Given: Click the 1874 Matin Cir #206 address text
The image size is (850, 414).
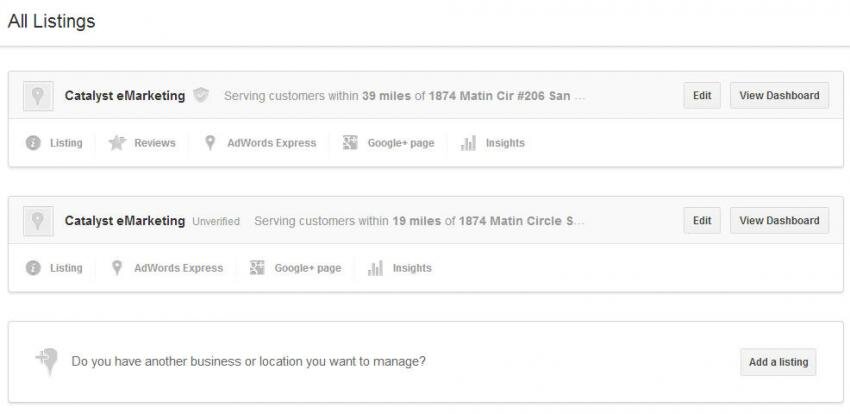Looking at the screenshot, I should (499, 96).
